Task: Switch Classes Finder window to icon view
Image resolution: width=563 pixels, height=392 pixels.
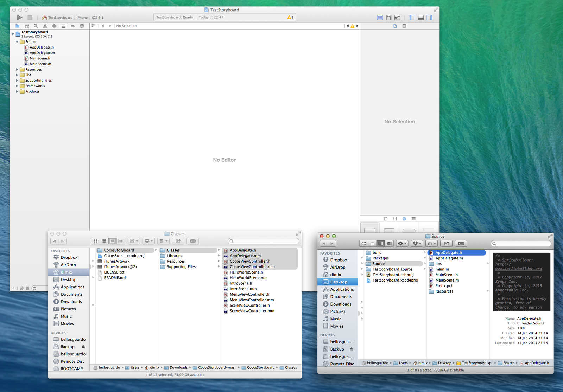Action: tap(95, 241)
